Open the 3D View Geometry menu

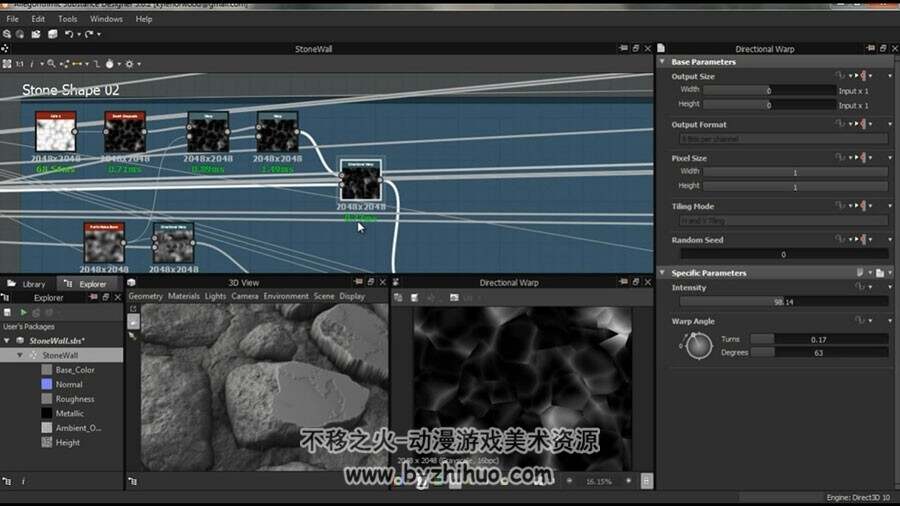[x=145, y=297]
